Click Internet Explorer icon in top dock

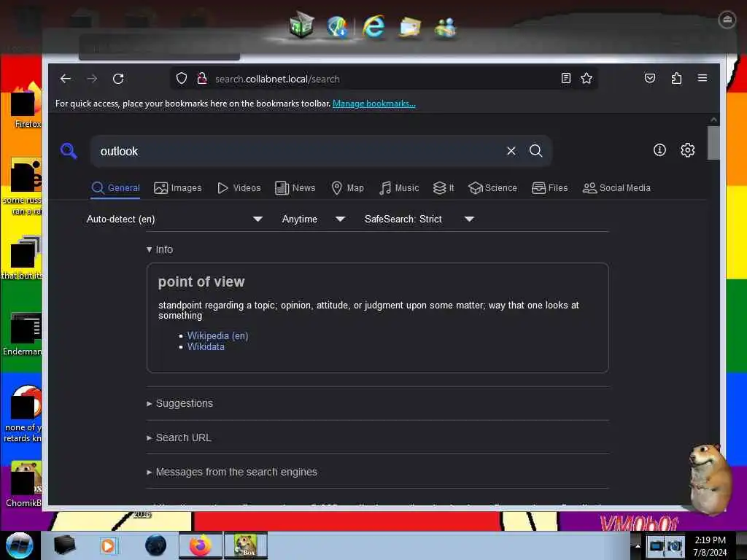point(373,26)
